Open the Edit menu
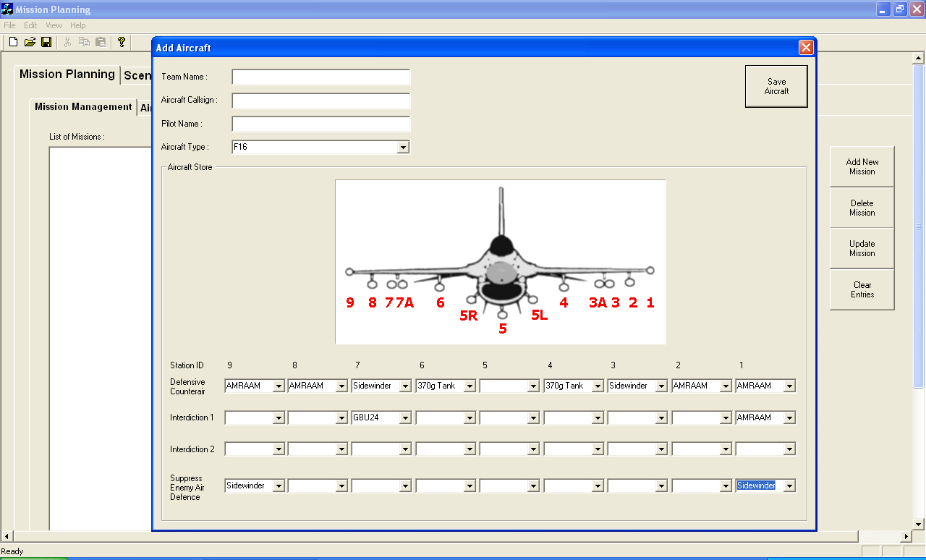 30,25
